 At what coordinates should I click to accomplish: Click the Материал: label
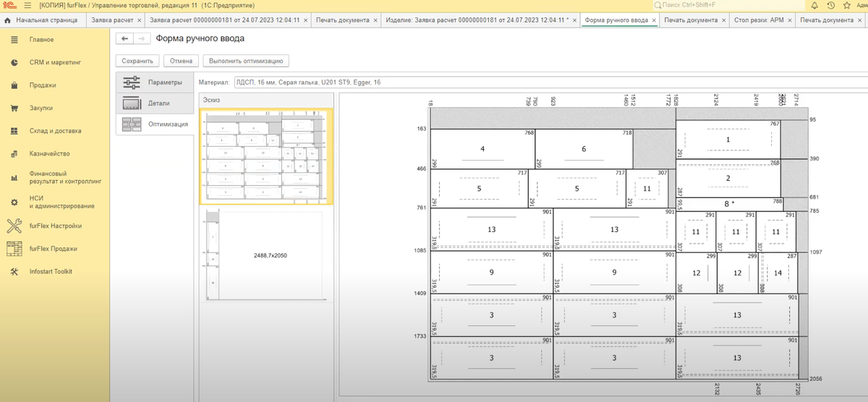(x=214, y=83)
